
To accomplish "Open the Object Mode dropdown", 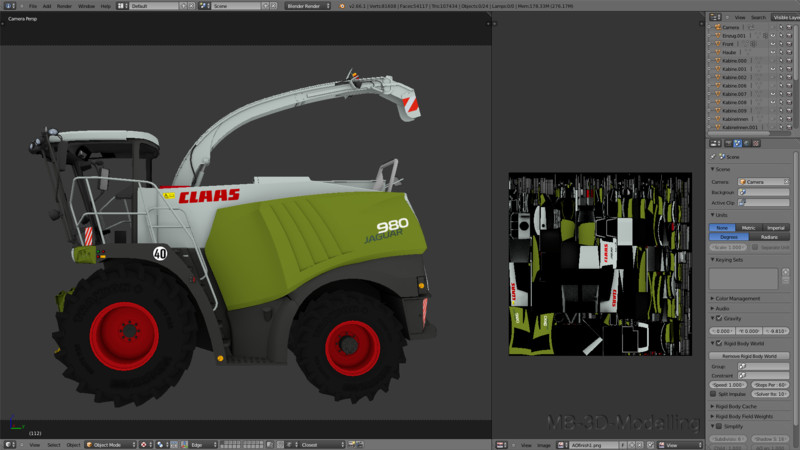I will (111, 445).
